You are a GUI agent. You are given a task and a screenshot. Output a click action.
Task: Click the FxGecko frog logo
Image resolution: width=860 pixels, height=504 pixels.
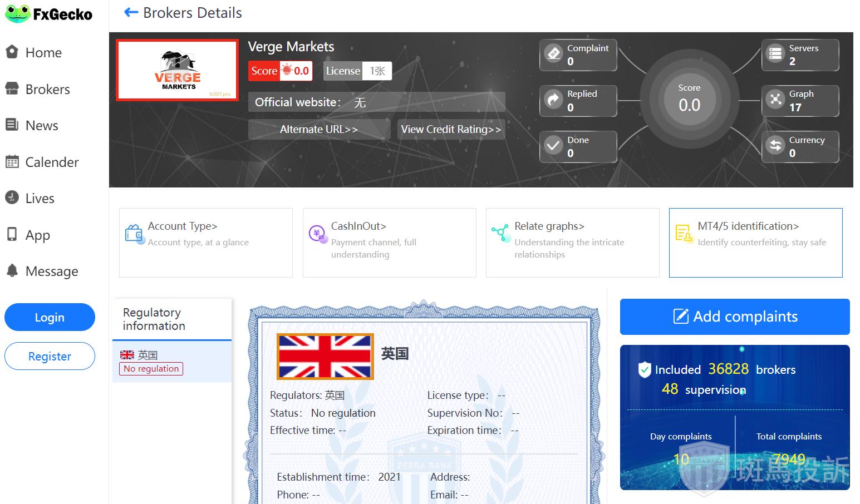(x=17, y=14)
